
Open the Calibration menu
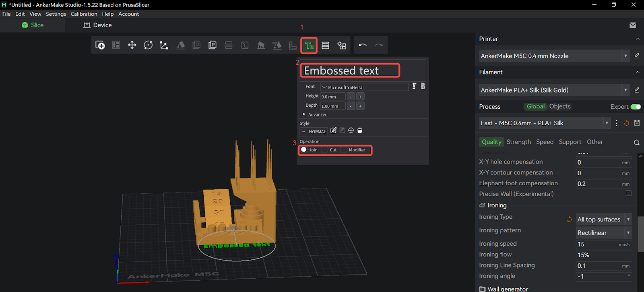pyautogui.click(x=84, y=14)
